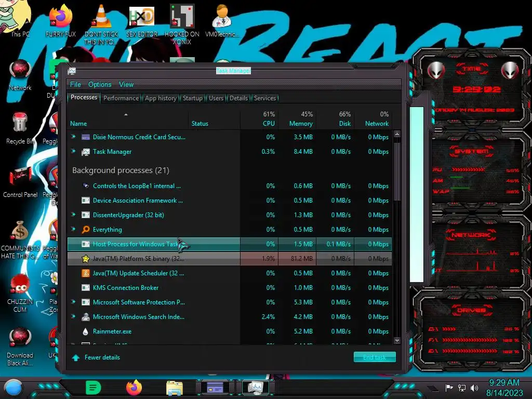The width and height of the screenshot is (532, 399).
Task: Switch to Task Manager taskbar button
Action: coord(256,388)
